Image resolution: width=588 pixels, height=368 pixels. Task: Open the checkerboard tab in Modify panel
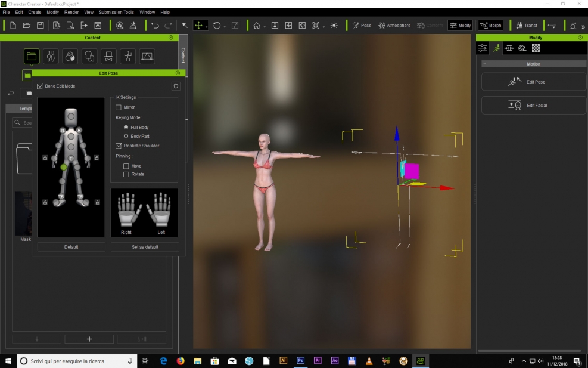(536, 48)
